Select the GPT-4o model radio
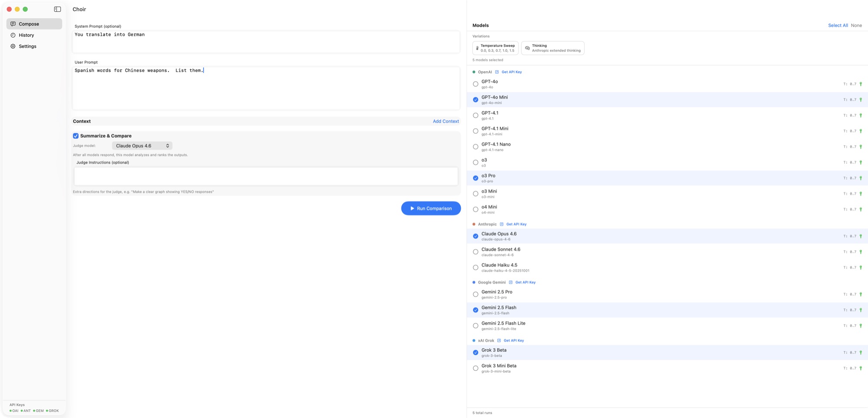The height and width of the screenshot is (418, 868). (x=476, y=84)
